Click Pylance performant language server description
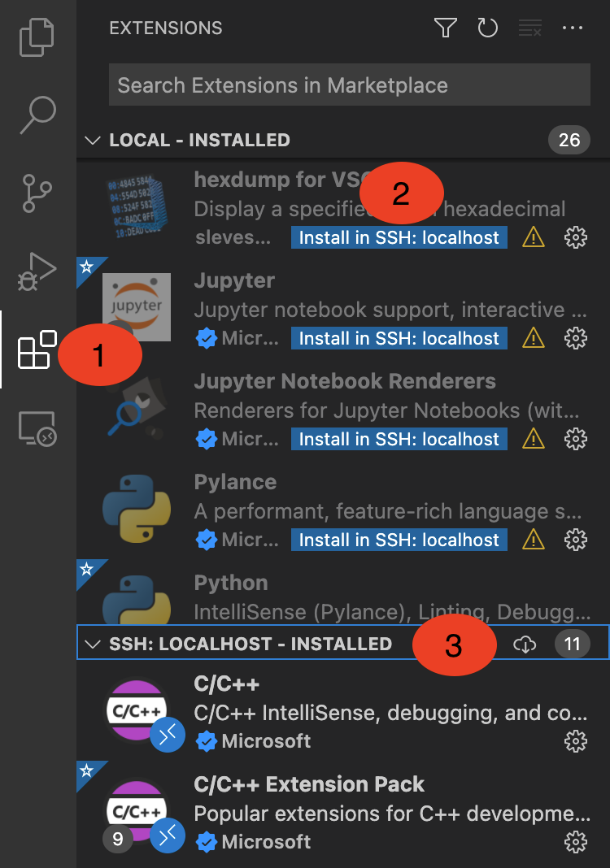610x868 pixels. 388,511
